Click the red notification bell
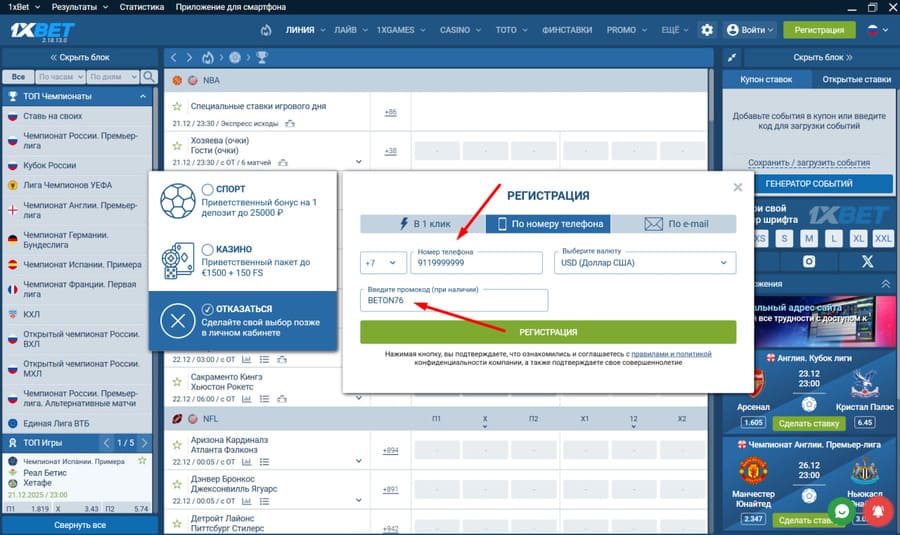Image resolution: width=900 pixels, height=535 pixels. click(878, 511)
